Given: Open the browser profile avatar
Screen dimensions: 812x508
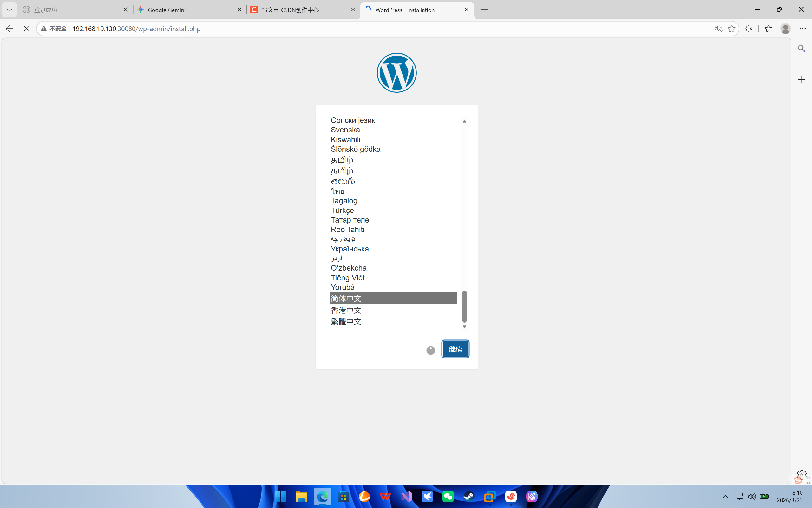Looking at the screenshot, I should [x=785, y=29].
